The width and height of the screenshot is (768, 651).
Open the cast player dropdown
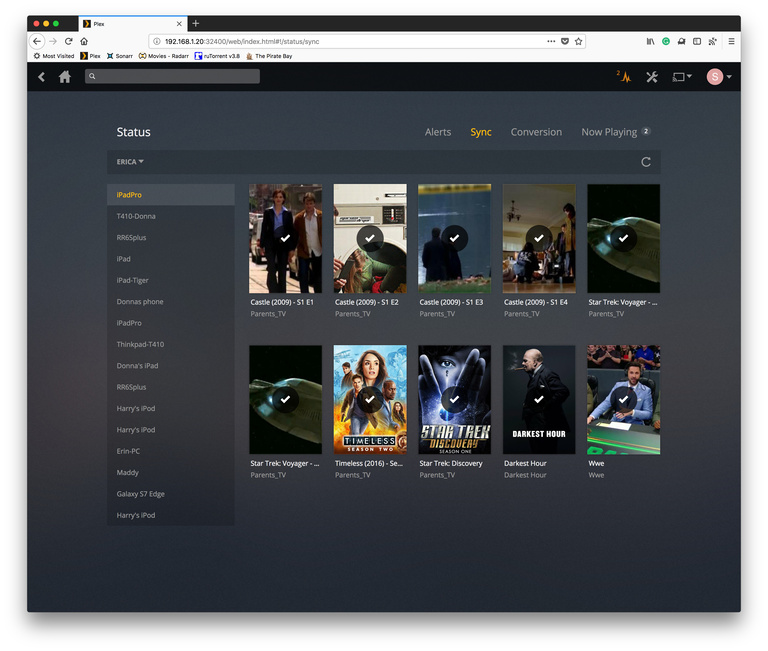pyautogui.click(x=682, y=77)
